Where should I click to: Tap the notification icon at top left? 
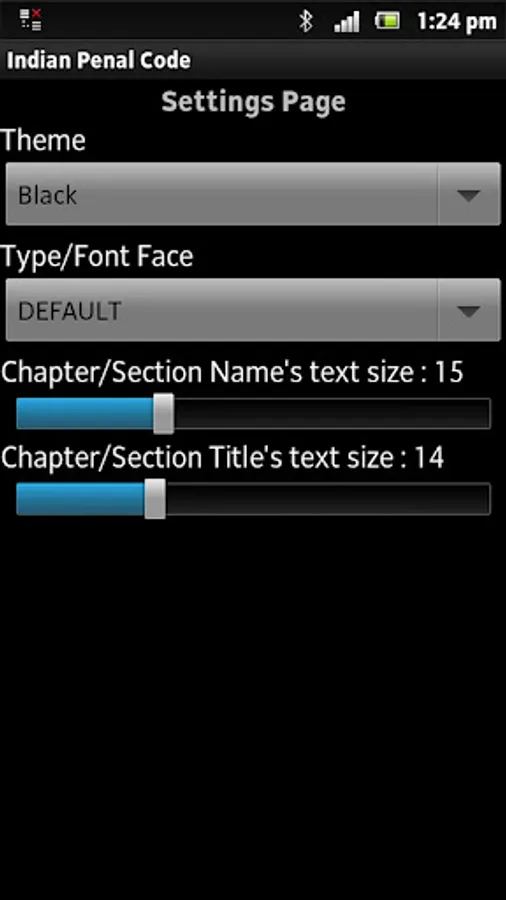point(30,20)
